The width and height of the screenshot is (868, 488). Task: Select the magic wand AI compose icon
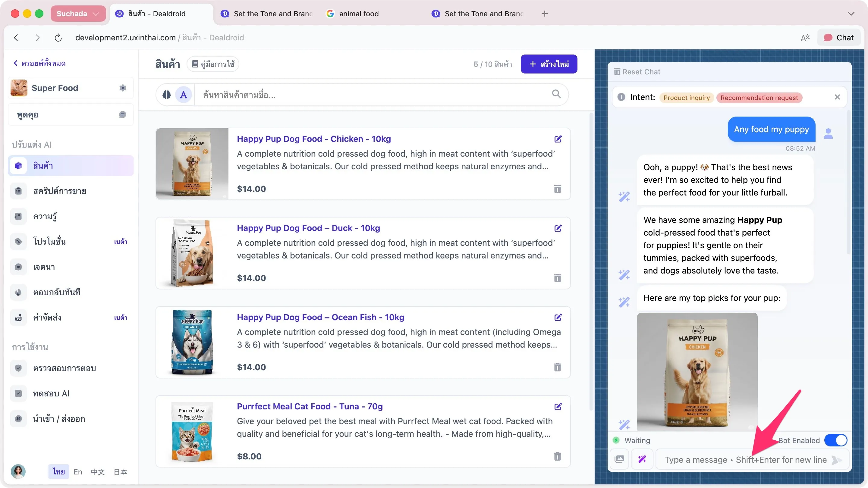coord(642,459)
